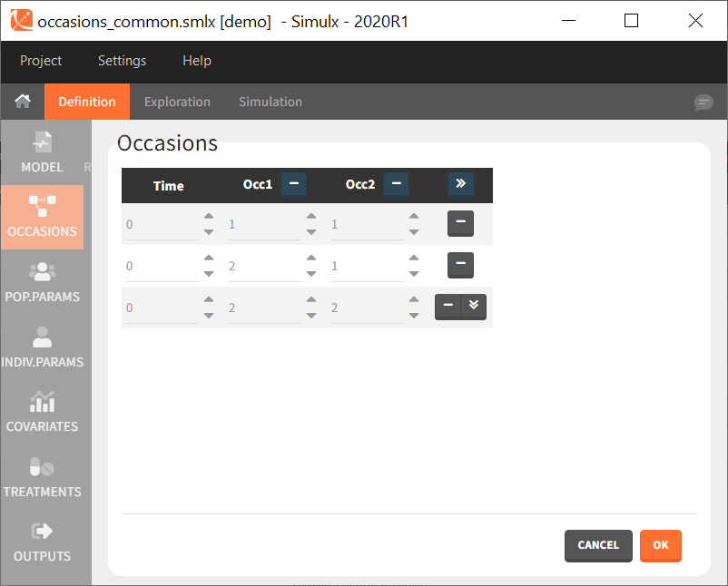Remove the Occ1 column with minus button
728x586 pixels.
point(293,184)
